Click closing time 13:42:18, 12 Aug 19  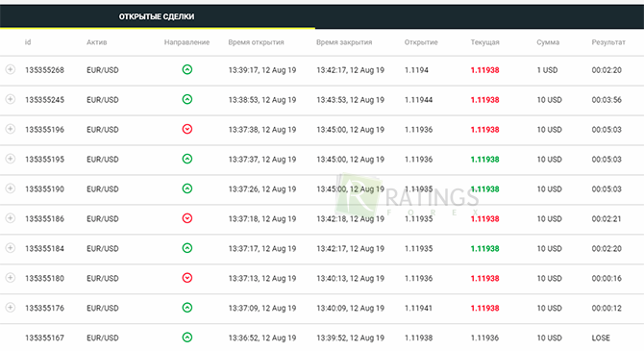click(x=350, y=219)
